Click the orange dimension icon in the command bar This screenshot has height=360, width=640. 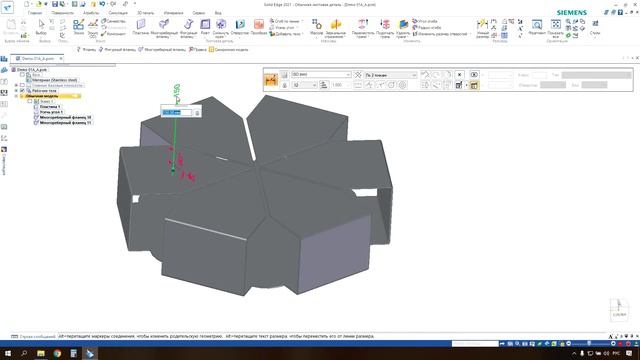271,80
